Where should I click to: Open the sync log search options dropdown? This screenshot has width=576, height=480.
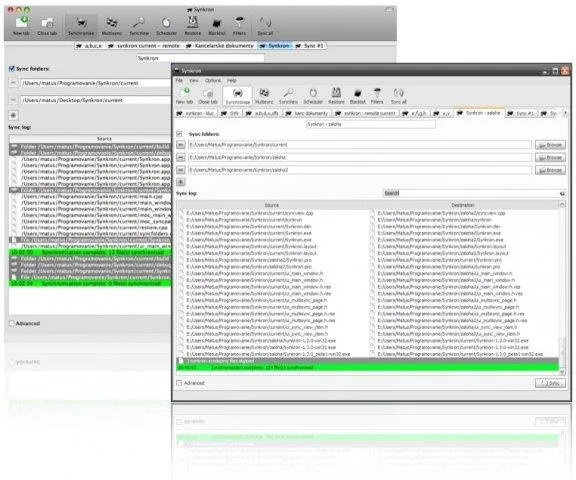562,193
